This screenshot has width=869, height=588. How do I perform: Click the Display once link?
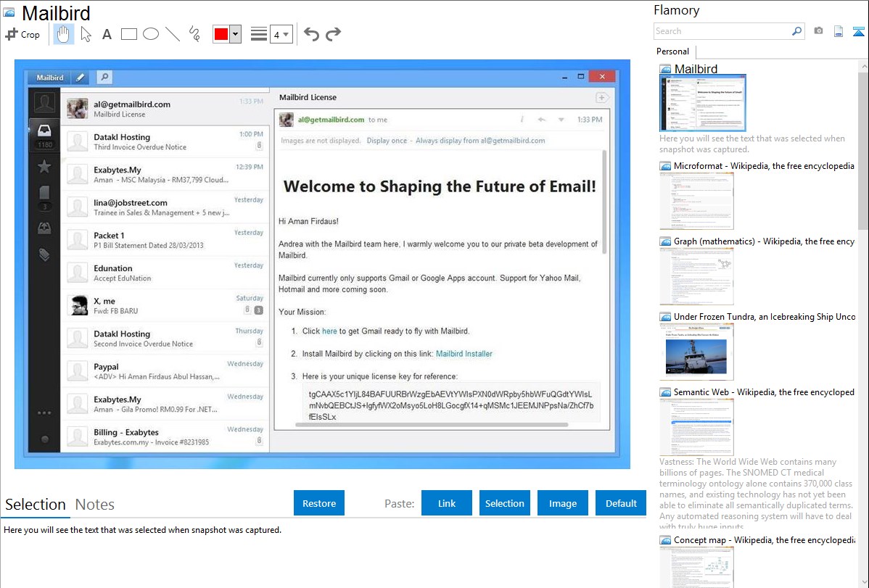387,141
